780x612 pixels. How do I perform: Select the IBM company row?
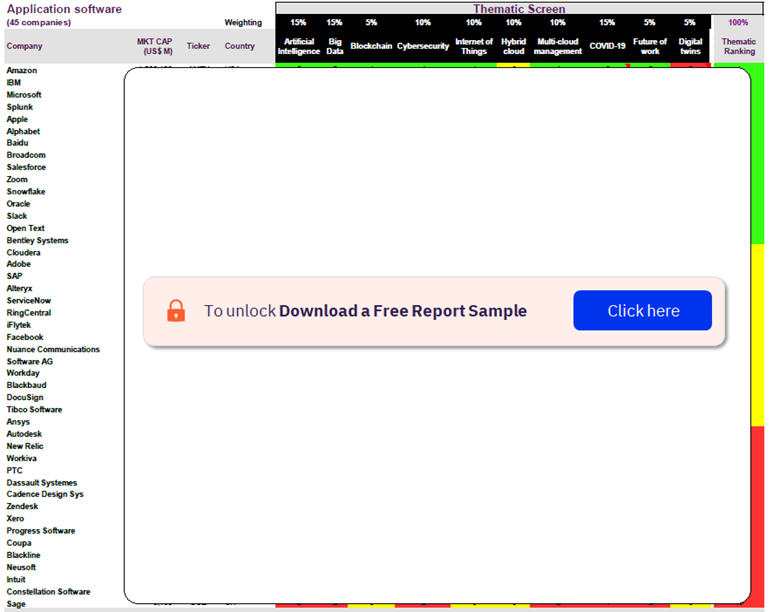[14, 83]
